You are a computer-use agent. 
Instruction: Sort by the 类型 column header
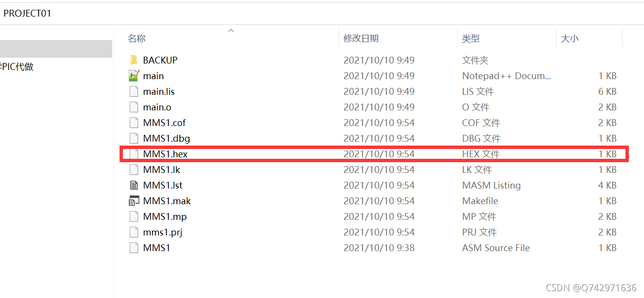471,38
